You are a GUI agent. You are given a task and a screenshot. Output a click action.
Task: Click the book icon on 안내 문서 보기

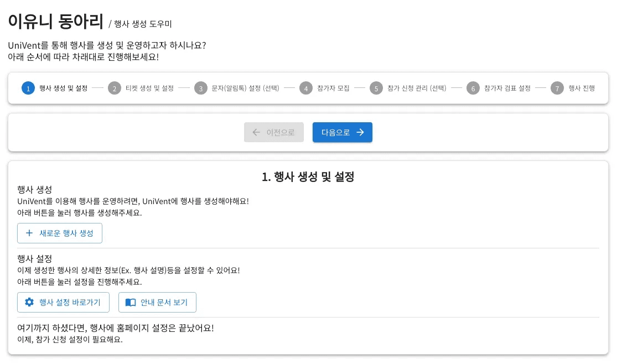[x=131, y=303]
